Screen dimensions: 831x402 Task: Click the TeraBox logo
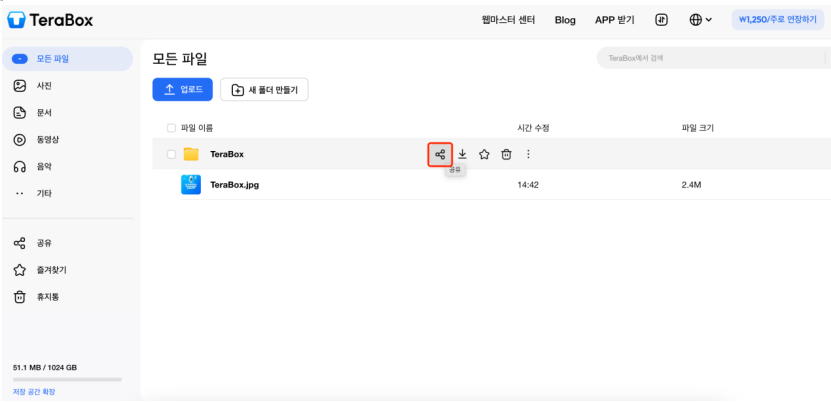click(x=50, y=20)
